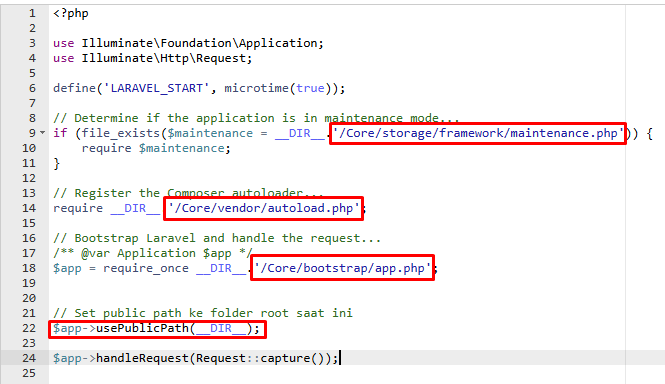Click the '/Core/storage/framework/maintenance.php' path string
This screenshot has height=384, width=665.
click(x=478, y=133)
